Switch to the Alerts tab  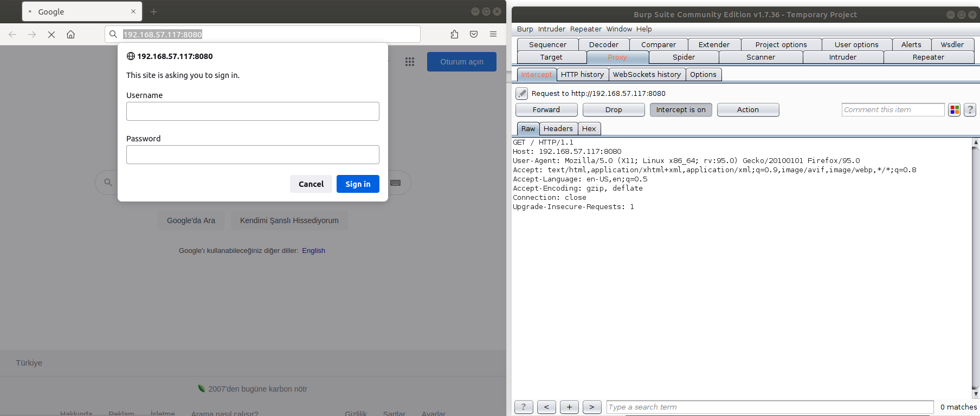tap(911, 44)
